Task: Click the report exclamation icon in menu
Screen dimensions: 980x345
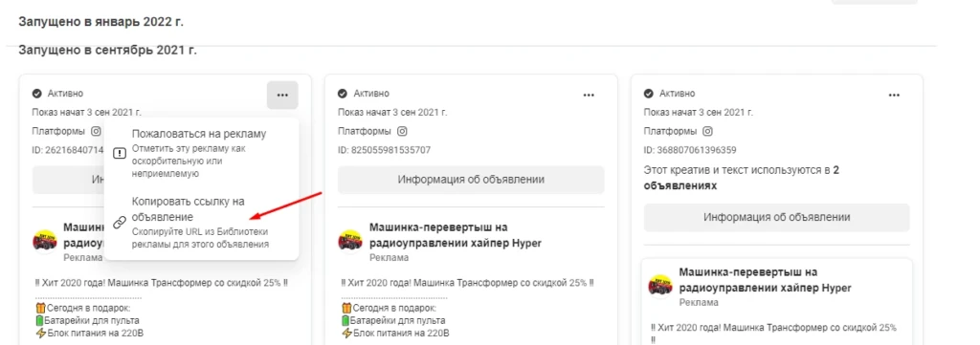Action: point(120,154)
